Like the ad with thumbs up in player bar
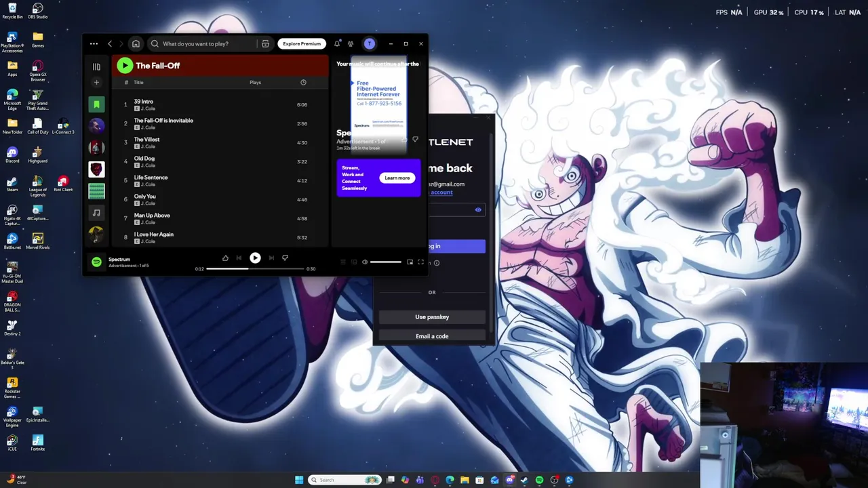 pyautogui.click(x=225, y=258)
